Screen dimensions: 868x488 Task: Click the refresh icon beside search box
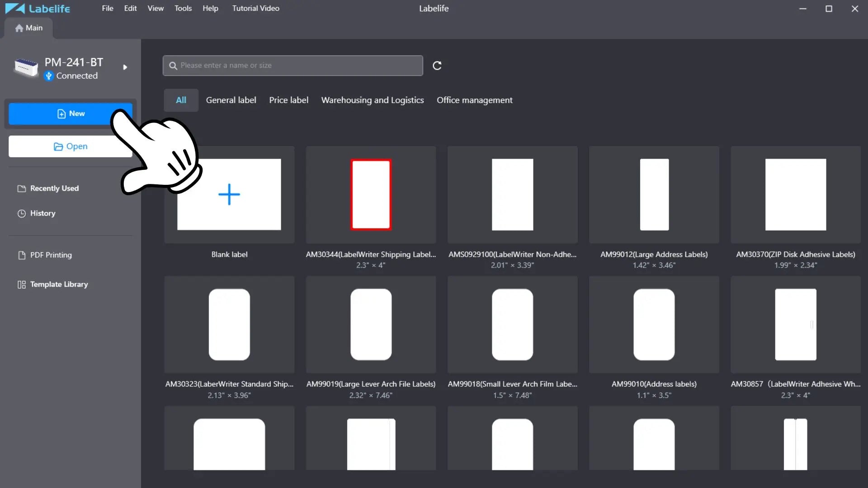[437, 66]
